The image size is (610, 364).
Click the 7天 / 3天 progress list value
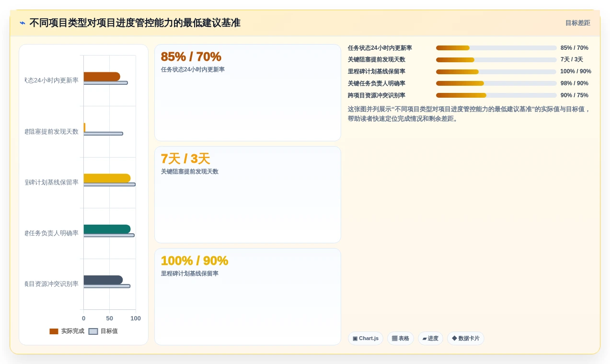572,59
